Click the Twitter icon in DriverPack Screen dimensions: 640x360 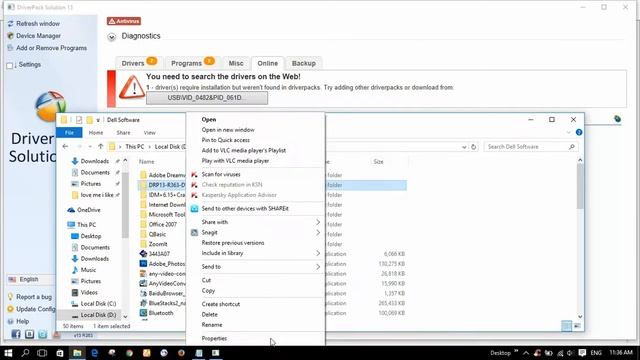point(42,334)
